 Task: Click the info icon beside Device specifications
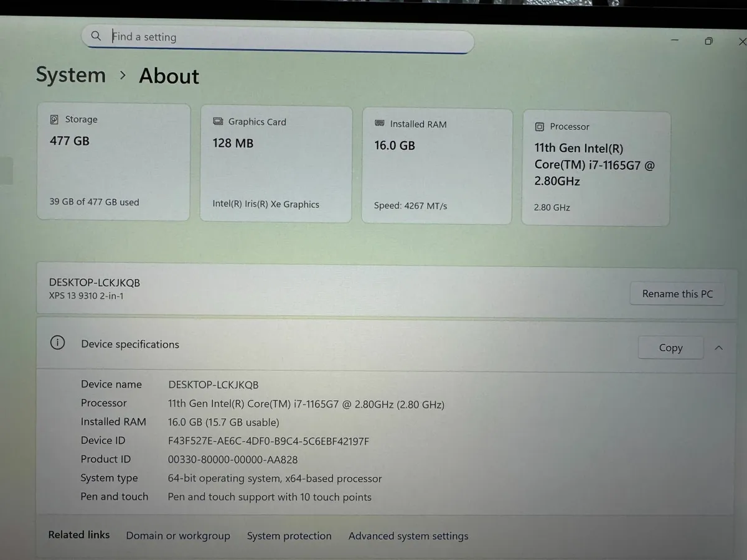[57, 342]
